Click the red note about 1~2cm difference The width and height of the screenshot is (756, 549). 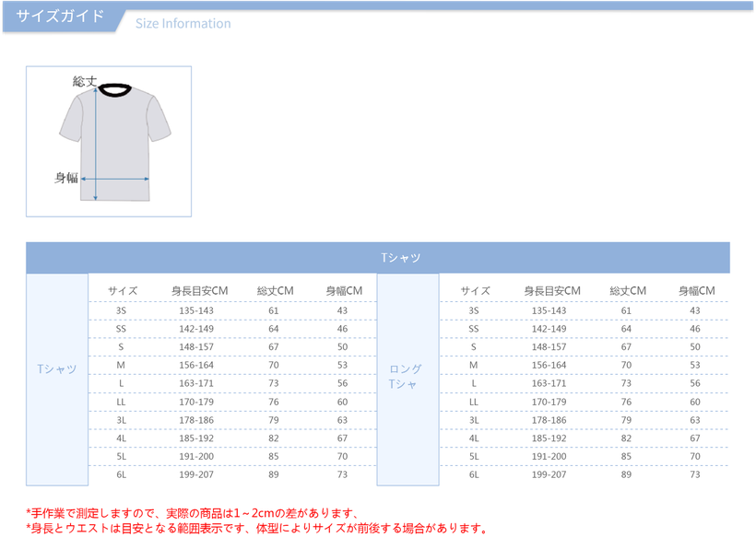[x=193, y=513]
